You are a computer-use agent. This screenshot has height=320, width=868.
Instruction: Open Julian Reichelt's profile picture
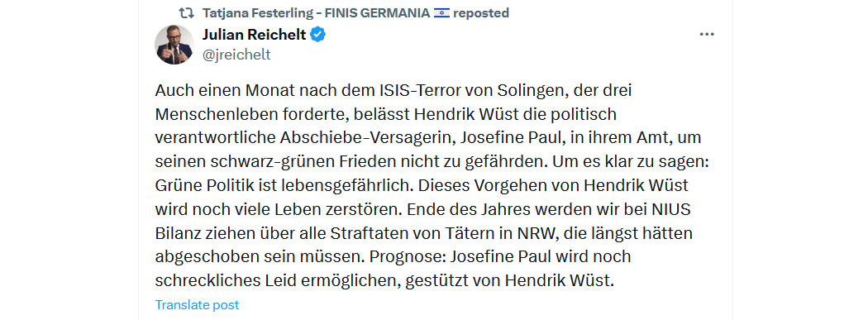[x=174, y=45]
